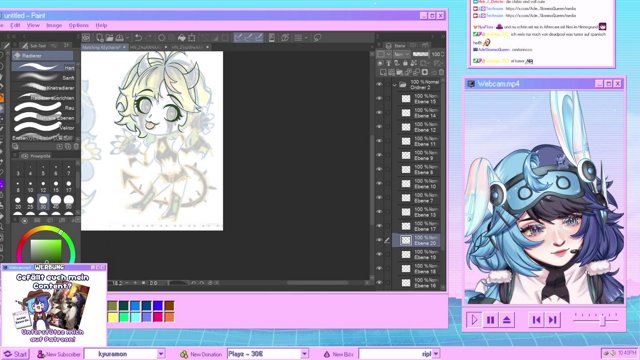Open the Clip Studio launcher icon in command bar

pos(86,38)
